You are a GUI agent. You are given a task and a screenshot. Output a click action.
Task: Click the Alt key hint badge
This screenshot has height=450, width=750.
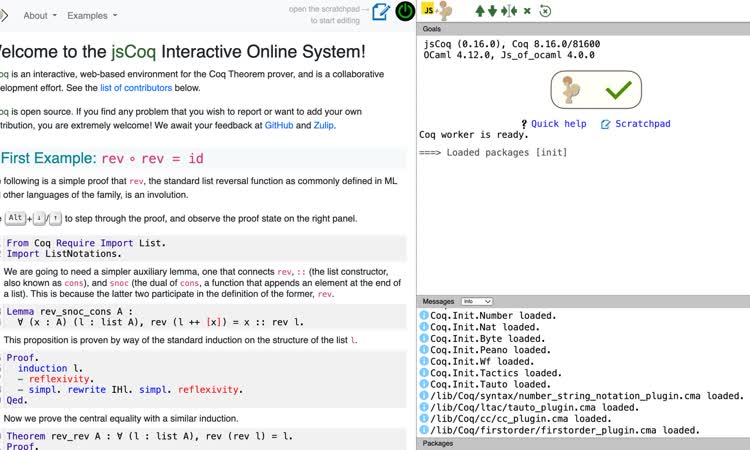pyautogui.click(x=15, y=218)
